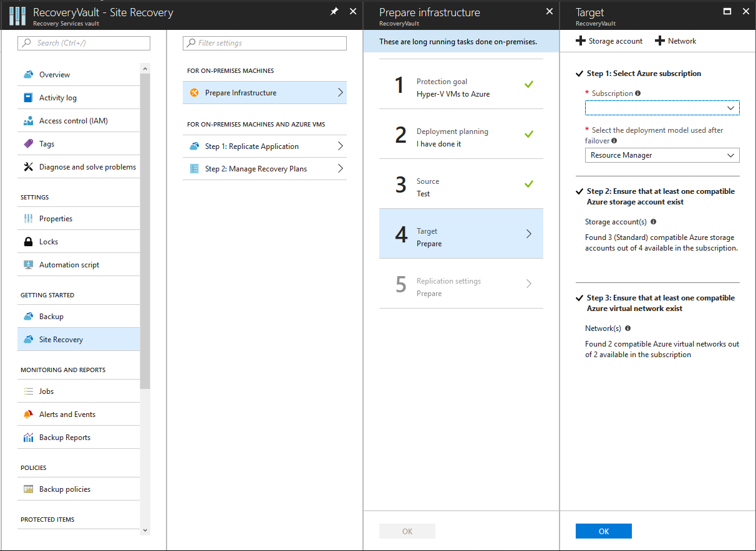Click the Site Recovery cloud icon
This screenshot has height=551, width=756.
28,340
